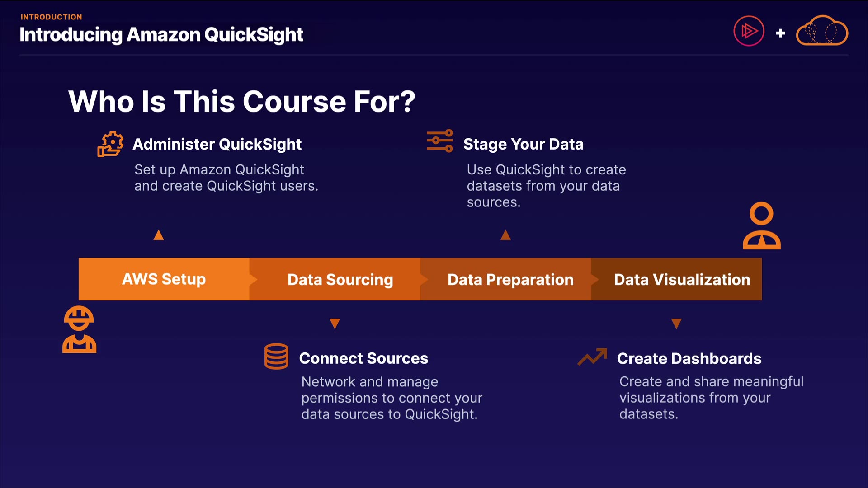Select the Data Sourcing stage
This screenshot has width=868, height=488.
point(340,280)
